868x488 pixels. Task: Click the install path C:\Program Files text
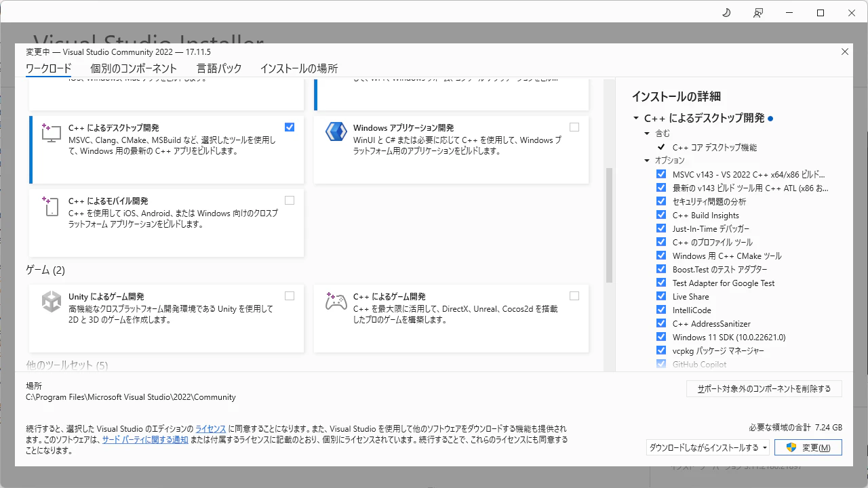point(131,397)
